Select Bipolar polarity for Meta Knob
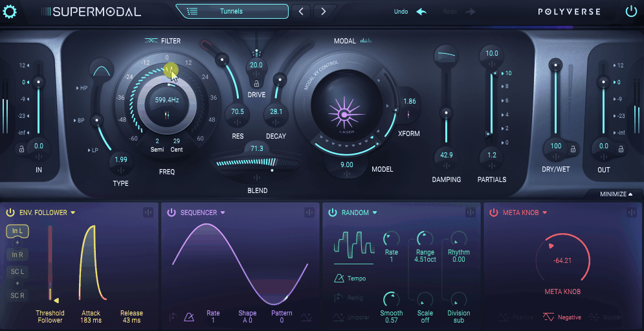The width and height of the screenshot is (644, 331). tap(605, 317)
